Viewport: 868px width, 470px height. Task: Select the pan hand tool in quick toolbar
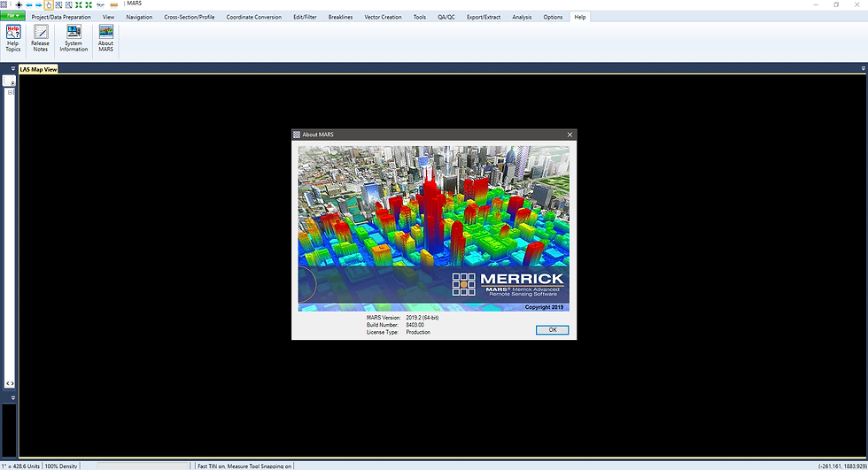pyautogui.click(x=49, y=5)
